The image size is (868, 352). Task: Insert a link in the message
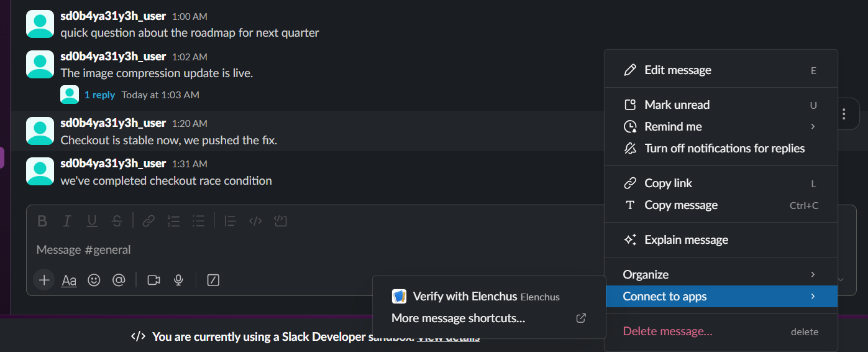click(x=148, y=221)
